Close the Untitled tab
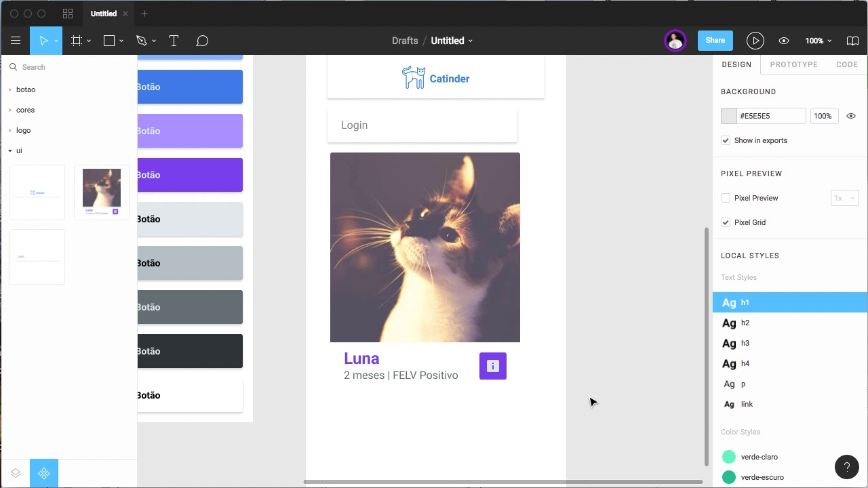868x488 pixels. [125, 14]
